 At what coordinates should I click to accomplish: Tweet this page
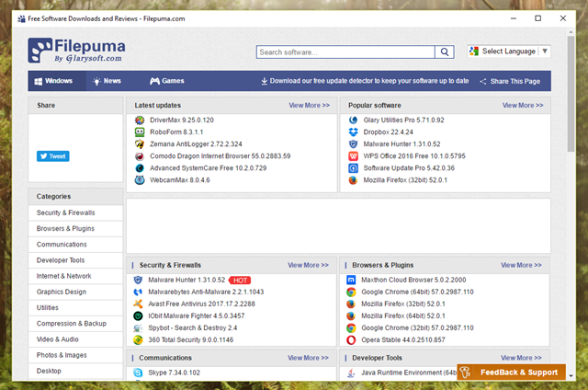click(x=53, y=156)
